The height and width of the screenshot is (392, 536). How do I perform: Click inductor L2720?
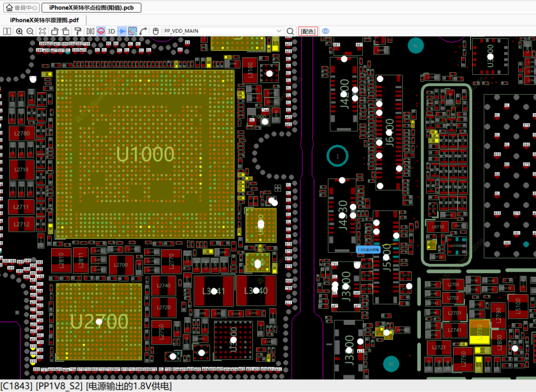[x=164, y=307]
